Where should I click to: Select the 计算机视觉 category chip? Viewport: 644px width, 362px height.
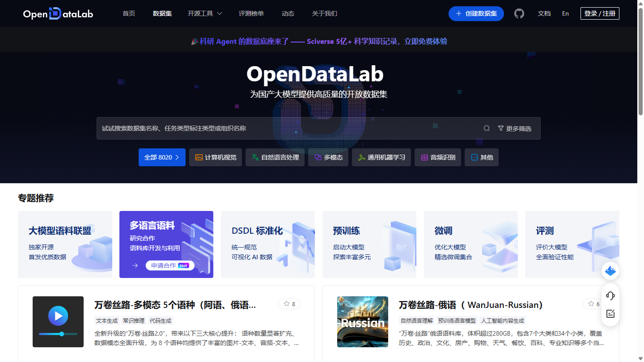(216, 157)
